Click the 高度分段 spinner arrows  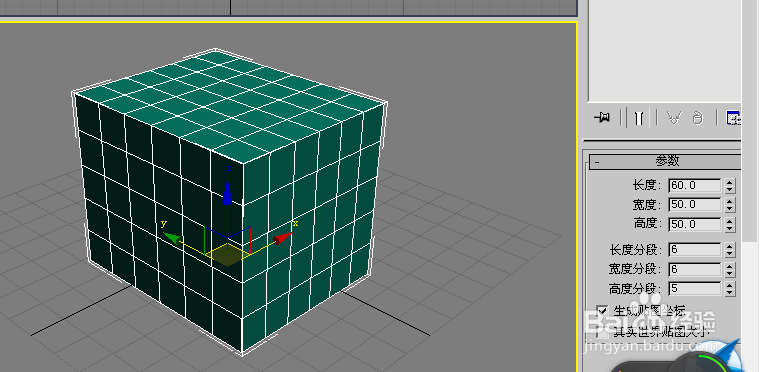coord(730,289)
